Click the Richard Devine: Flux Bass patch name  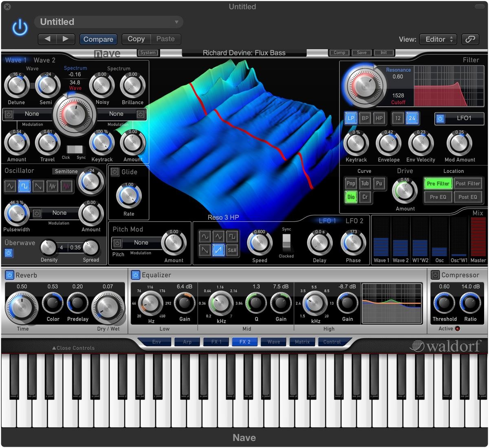tap(244, 53)
